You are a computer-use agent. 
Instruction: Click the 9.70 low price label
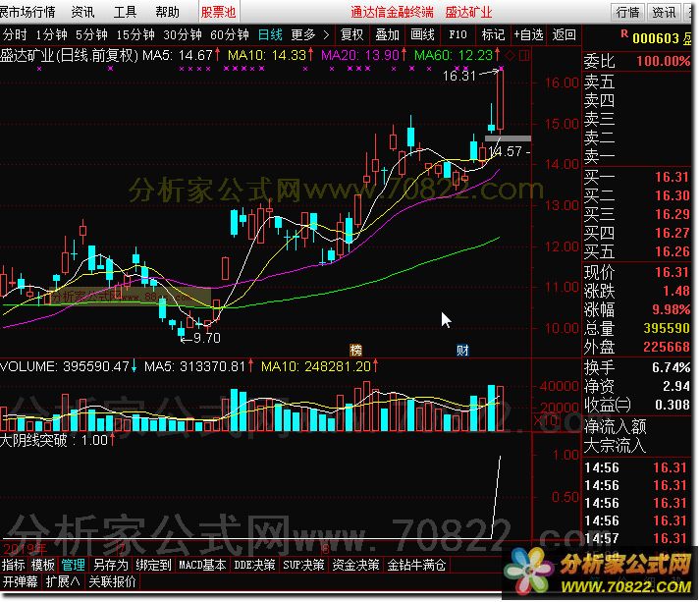207,338
